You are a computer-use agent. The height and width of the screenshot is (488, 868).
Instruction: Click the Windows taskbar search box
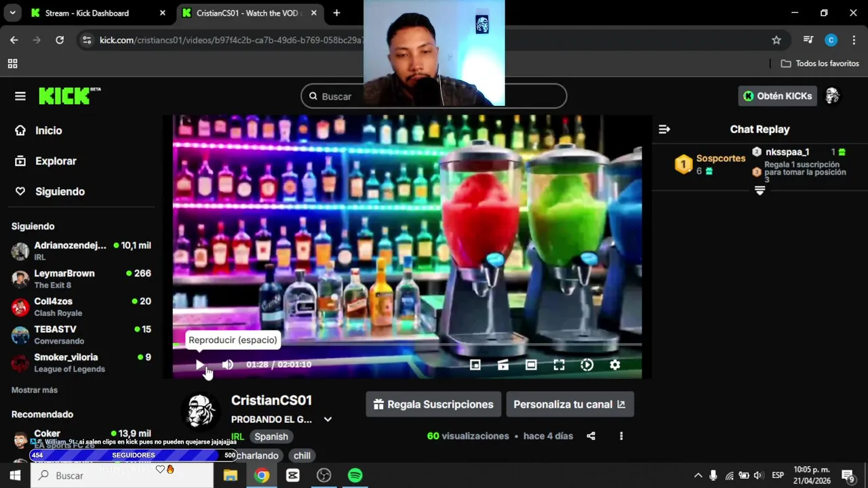click(x=122, y=476)
